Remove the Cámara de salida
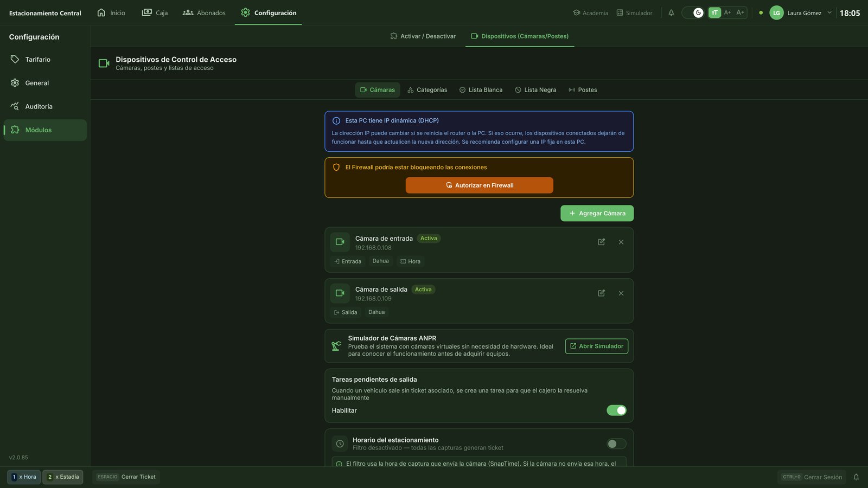 (621, 293)
